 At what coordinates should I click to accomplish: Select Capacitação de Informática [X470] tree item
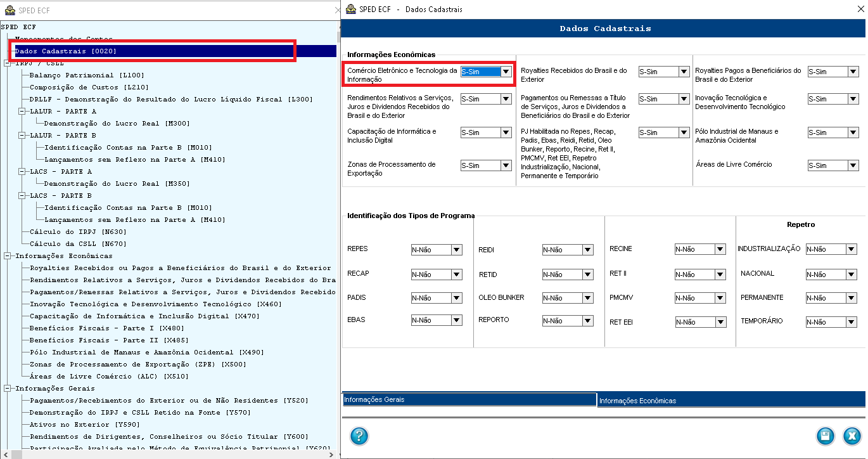tap(144, 316)
